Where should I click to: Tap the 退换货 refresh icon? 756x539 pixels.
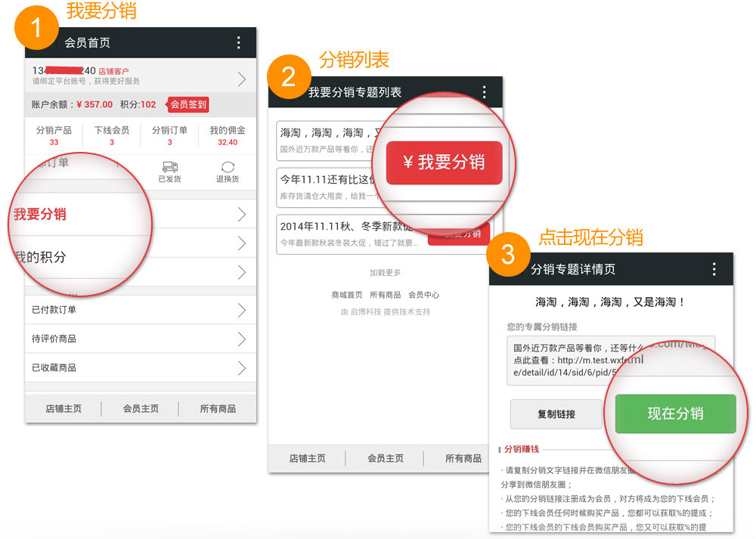(228, 168)
